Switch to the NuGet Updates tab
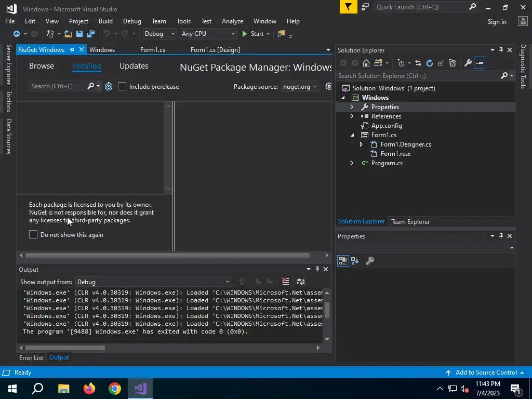 coord(134,66)
